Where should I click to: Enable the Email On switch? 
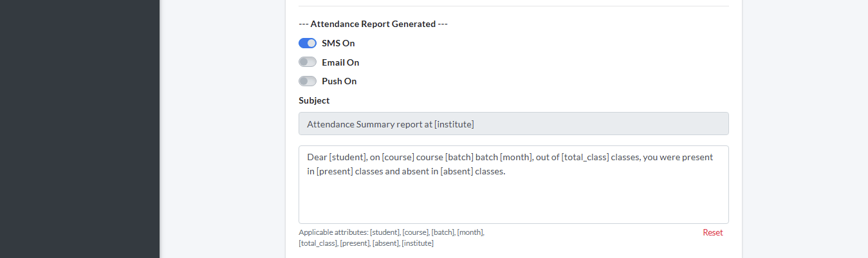click(308, 62)
